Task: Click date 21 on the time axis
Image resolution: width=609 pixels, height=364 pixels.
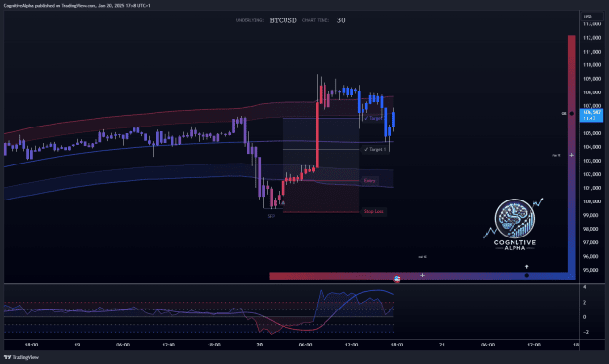Action: click(x=442, y=345)
